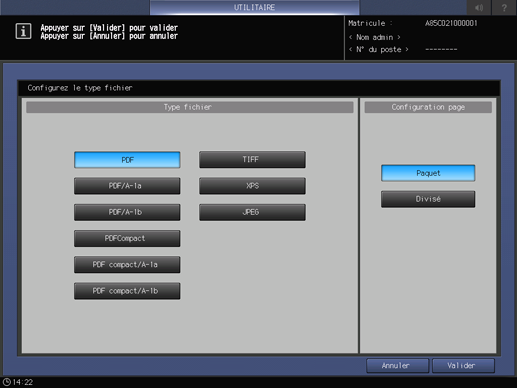The height and width of the screenshot is (388, 517).
Task: Choose PDF/A-1a file type
Action: [x=127, y=186]
